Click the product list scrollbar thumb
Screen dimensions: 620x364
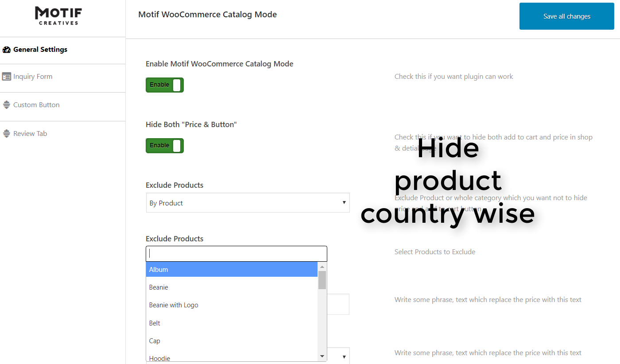point(322,280)
